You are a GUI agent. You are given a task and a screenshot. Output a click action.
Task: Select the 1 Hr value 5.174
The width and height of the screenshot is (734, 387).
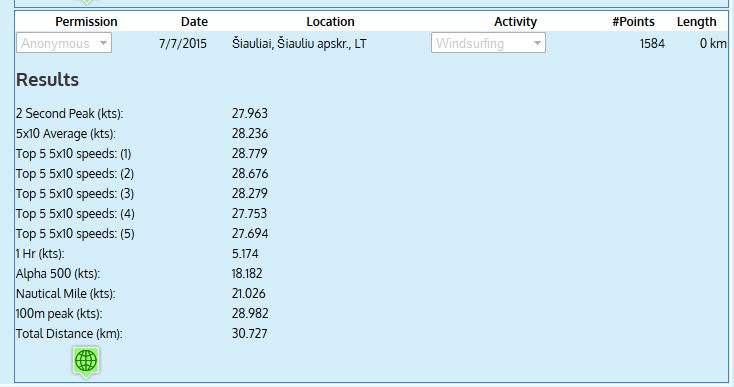pos(245,254)
